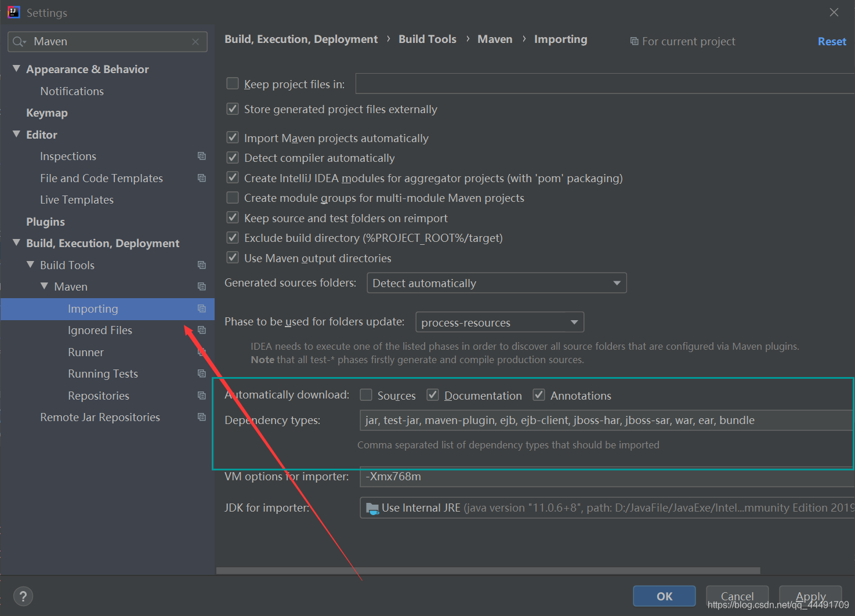Open Runner settings under Maven
Screen dimensions: 855x616
click(x=86, y=352)
